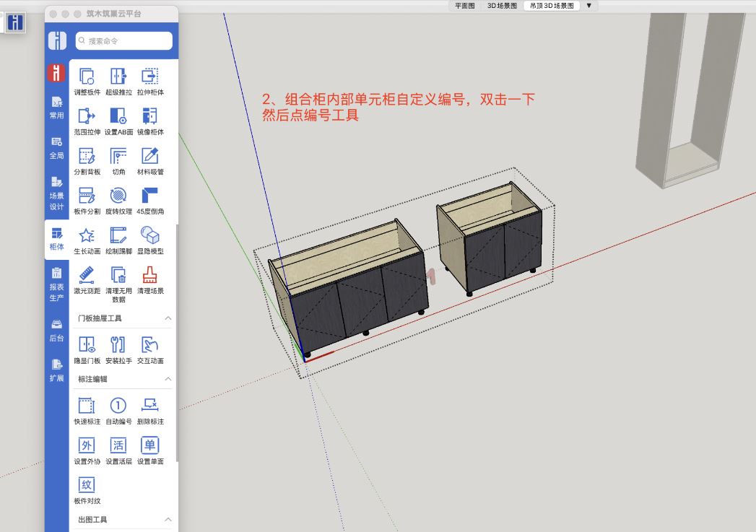Select the 超级推拉 super push-pull tool
The height and width of the screenshot is (532, 756).
(118, 77)
